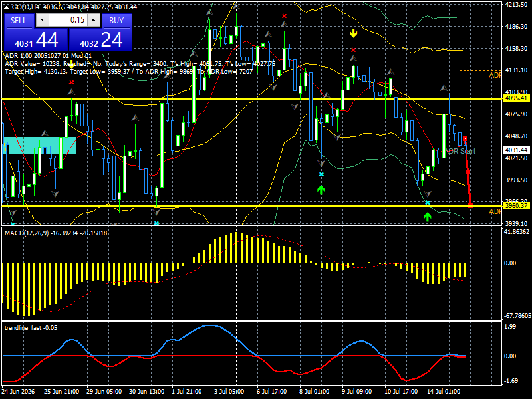Image resolution: width=532 pixels, height=399 pixels.
Task: Click the 4186.30 price scale value
Action: (x=516, y=26)
